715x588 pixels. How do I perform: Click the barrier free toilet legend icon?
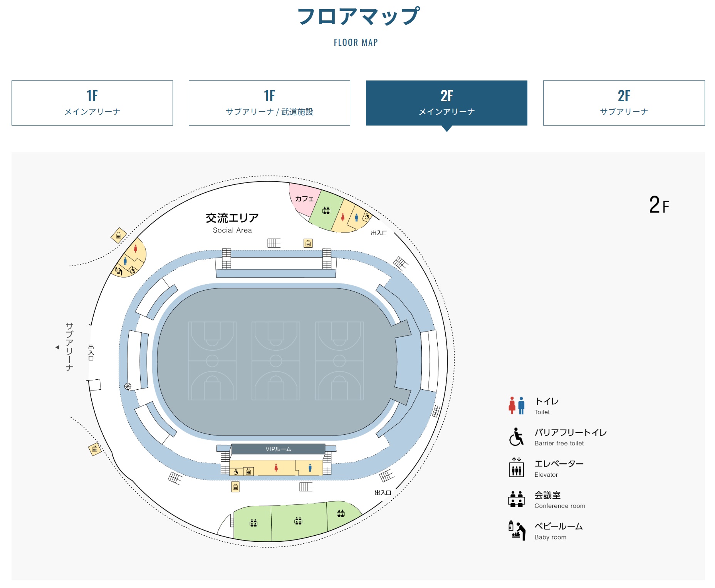pos(516,437)
